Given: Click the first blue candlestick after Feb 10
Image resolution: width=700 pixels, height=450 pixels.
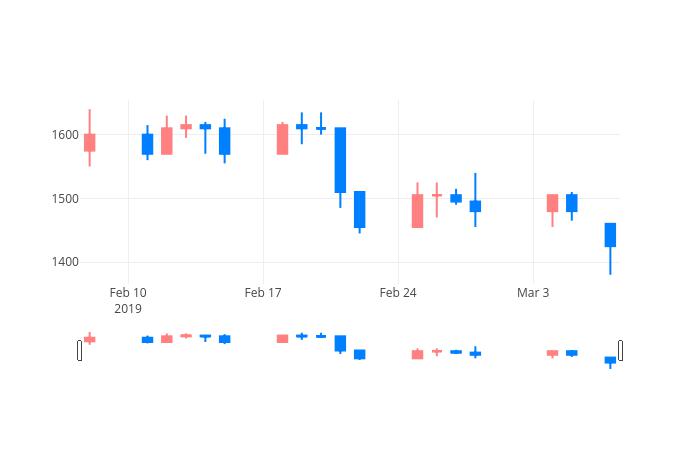Looking at the screenshot, I should pos(147,144).
